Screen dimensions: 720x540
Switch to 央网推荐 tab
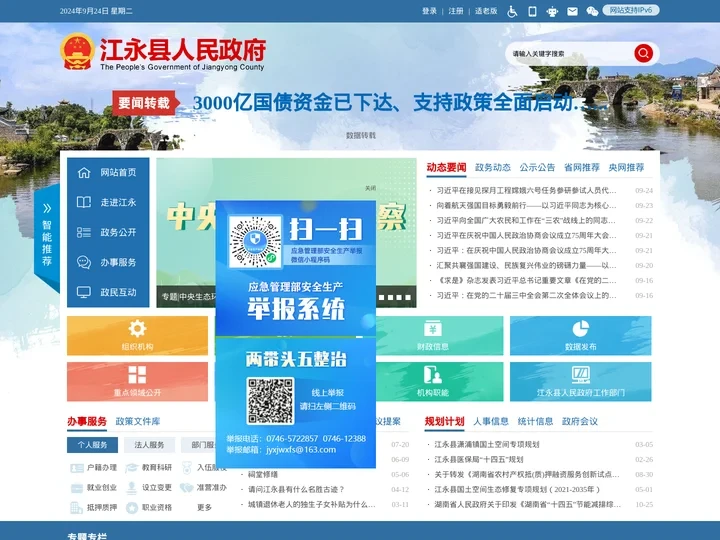tap(626, 168)
